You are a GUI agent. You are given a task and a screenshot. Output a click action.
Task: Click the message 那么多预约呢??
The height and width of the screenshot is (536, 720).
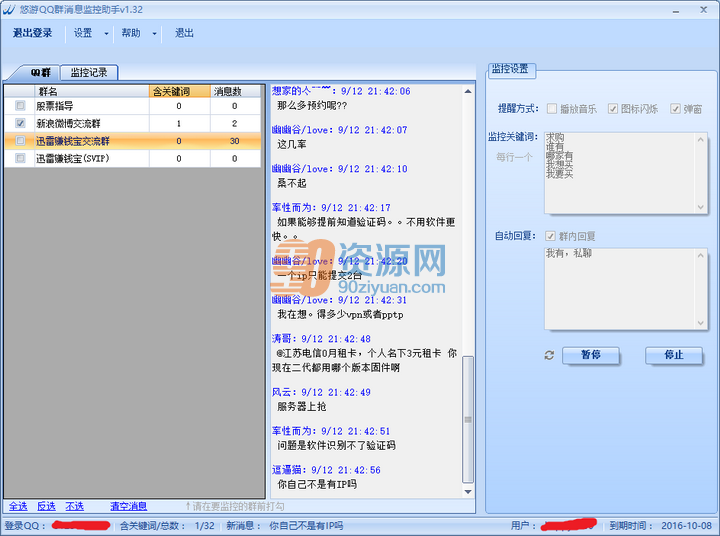[x=312, y=106]
